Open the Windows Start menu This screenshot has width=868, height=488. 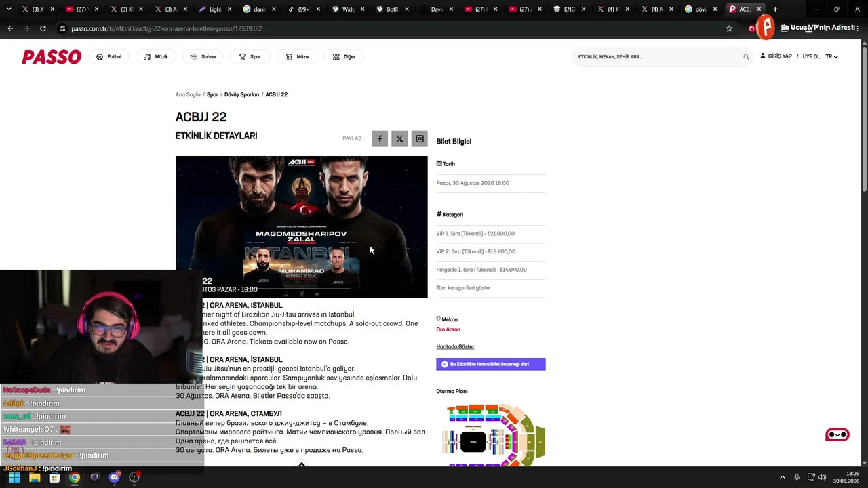(14, 477)
